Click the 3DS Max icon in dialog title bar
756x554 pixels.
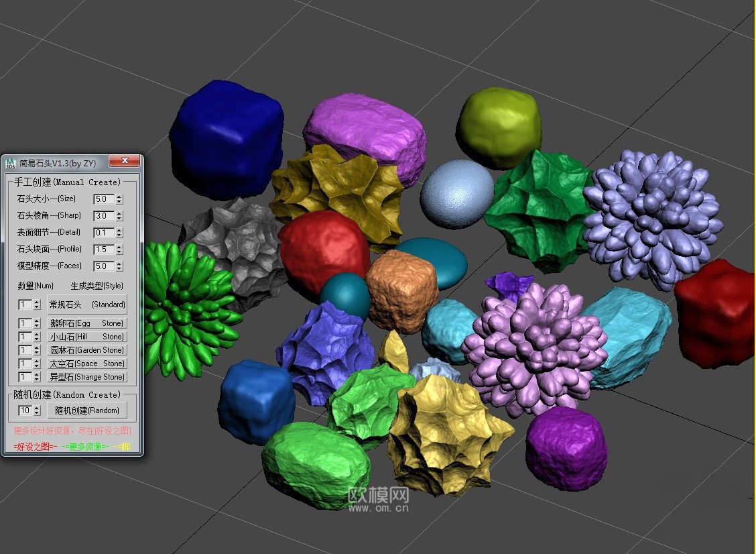pos(10,163)
